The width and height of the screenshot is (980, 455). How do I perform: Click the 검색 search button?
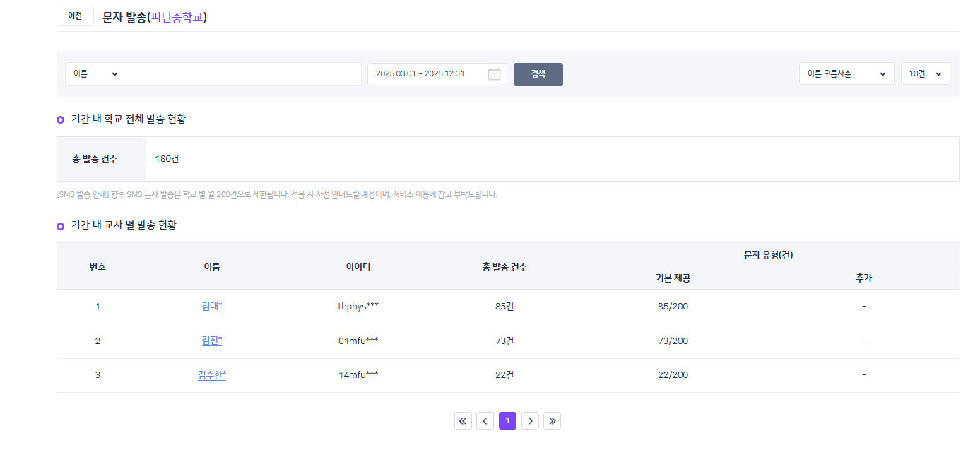tap(538, 74)
